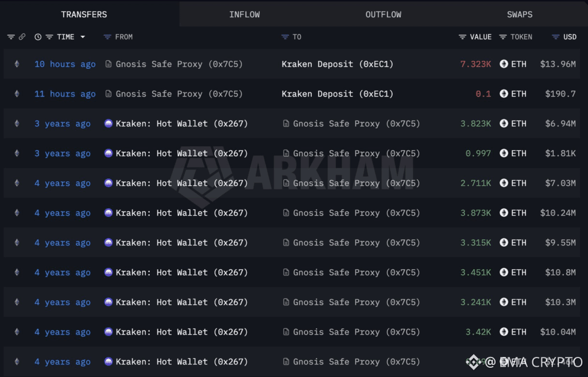Click the 3.451K value

475,273
